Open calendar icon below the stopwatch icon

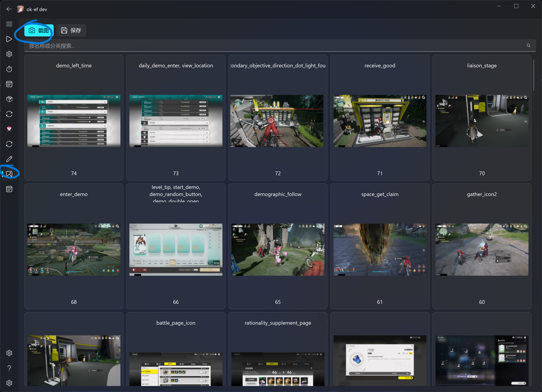click(9, 84)
